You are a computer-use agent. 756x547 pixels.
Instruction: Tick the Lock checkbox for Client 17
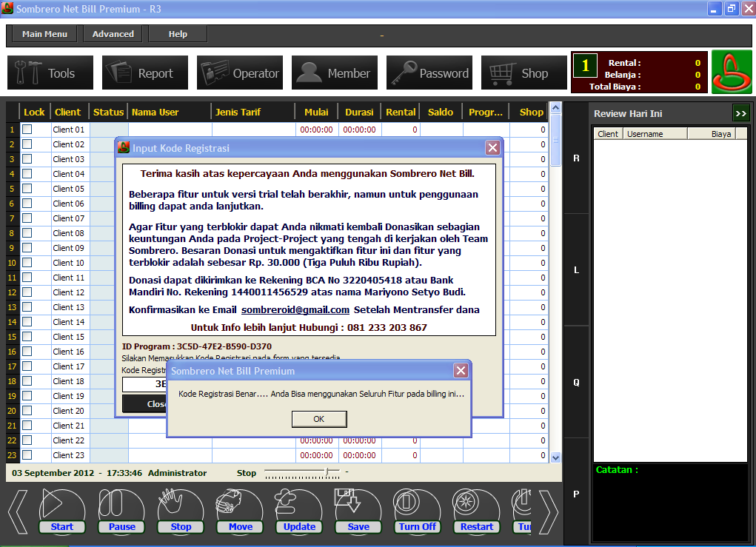click(x=27, y=366)
